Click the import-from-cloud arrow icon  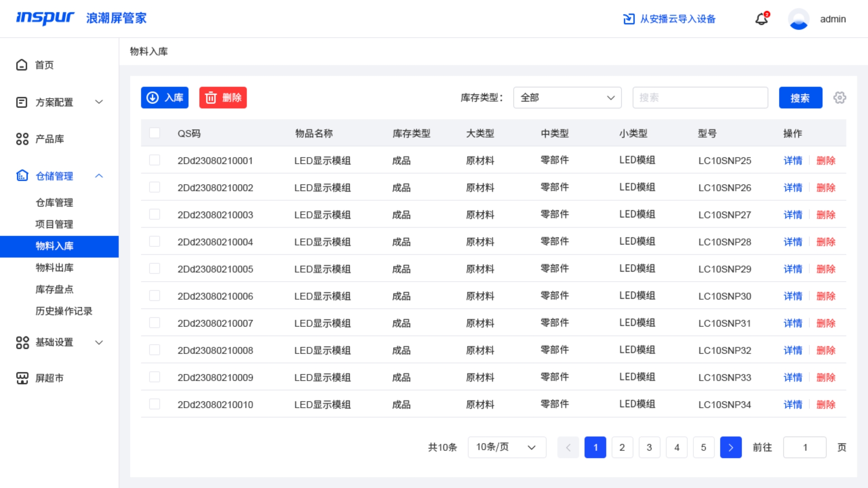point(628,19)
